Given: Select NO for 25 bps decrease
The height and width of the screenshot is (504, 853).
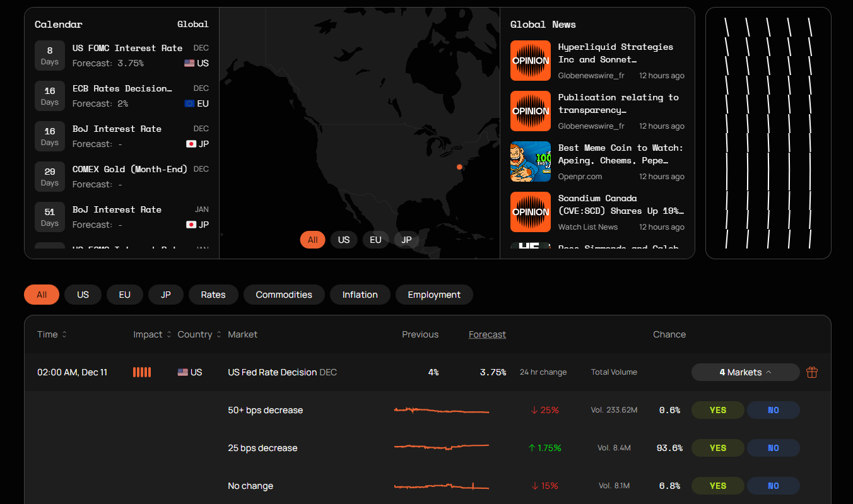Looking at the screenshot, I should coord(773,448).
